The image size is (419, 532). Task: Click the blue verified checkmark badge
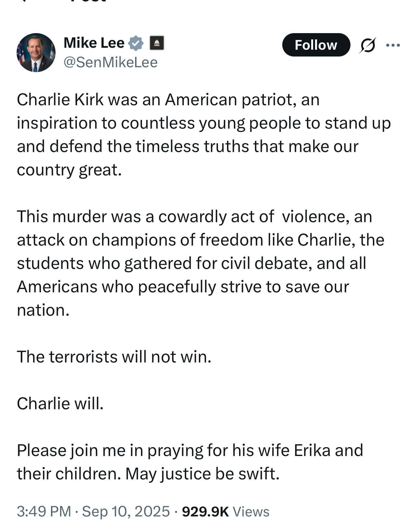coord(136,43)
